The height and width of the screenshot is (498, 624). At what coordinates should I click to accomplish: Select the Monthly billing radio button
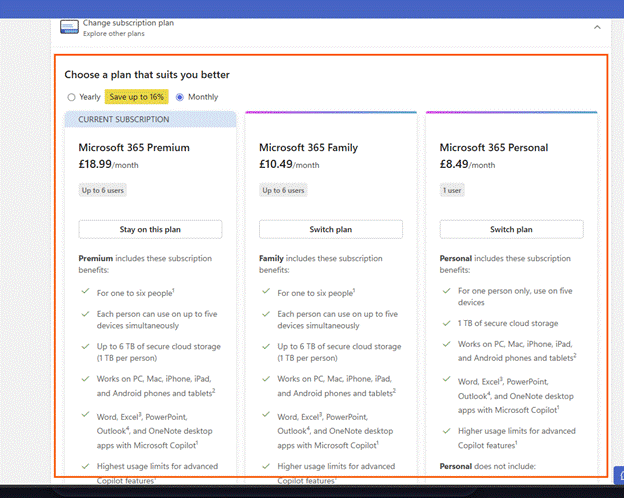point(180,97)
